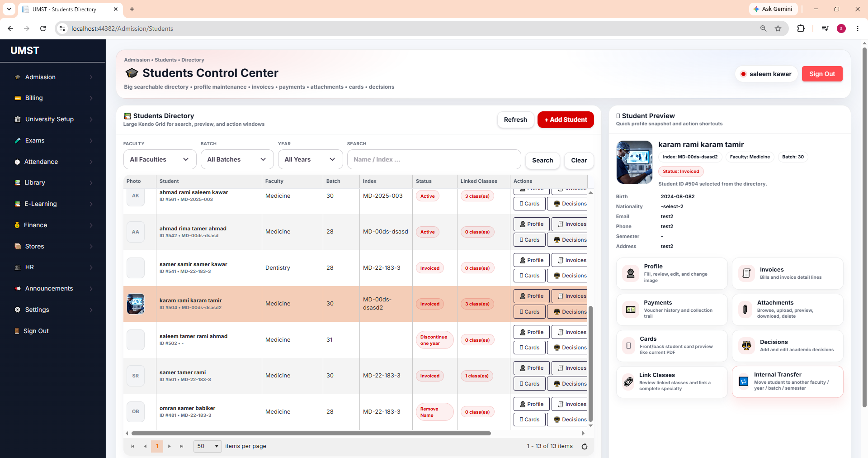Click the red Sign Out header button
Screen dimensions: 868x458
pyautogui.click(x=822, y=74)
